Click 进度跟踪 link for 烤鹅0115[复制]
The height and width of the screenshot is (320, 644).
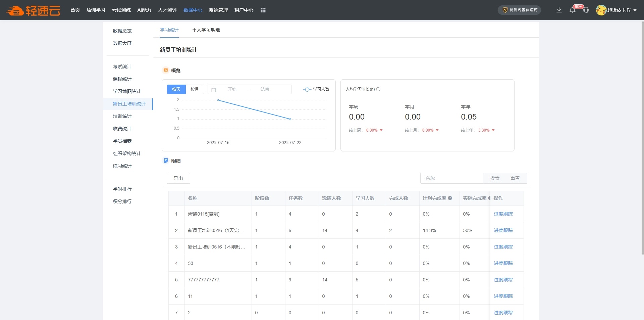pos(503,214)
